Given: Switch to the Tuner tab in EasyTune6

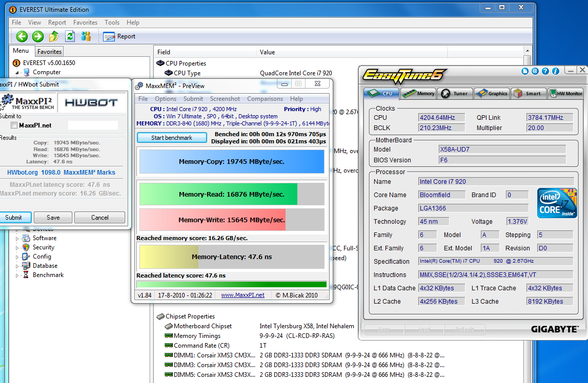Looking at the screenshot, I should (x=455, y=93).
